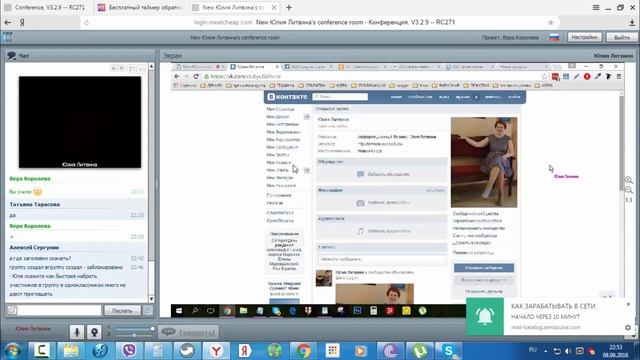Open the browser downloads arrow icon
Image resolution: width=640 pixels, height=360 pixels.
(632, 22)
